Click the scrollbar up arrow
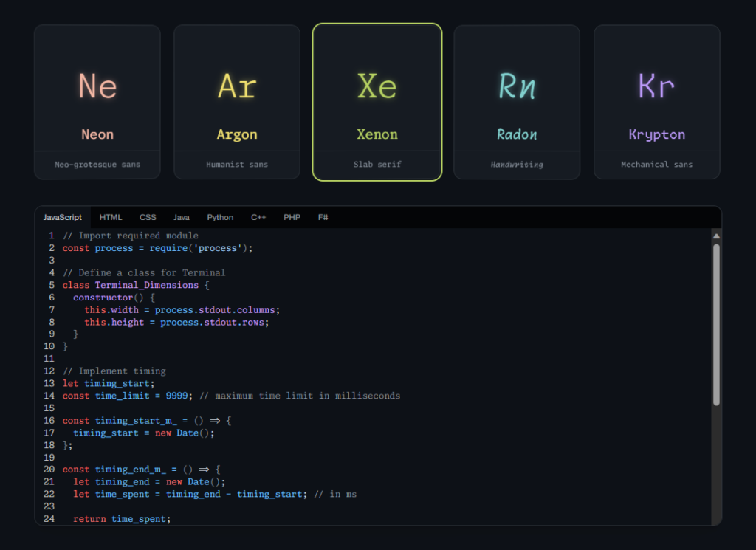The height and width of the screenshot is (550, 756). [715, 236]
